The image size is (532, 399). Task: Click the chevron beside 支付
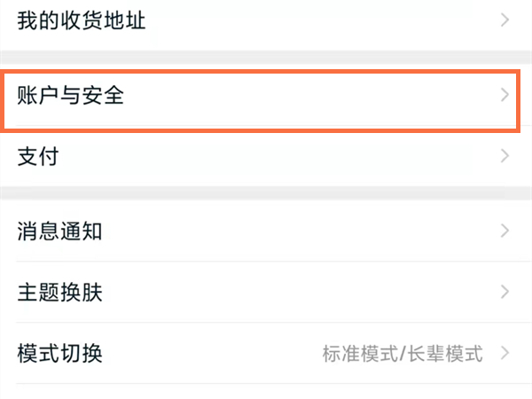tap(505, 157)
